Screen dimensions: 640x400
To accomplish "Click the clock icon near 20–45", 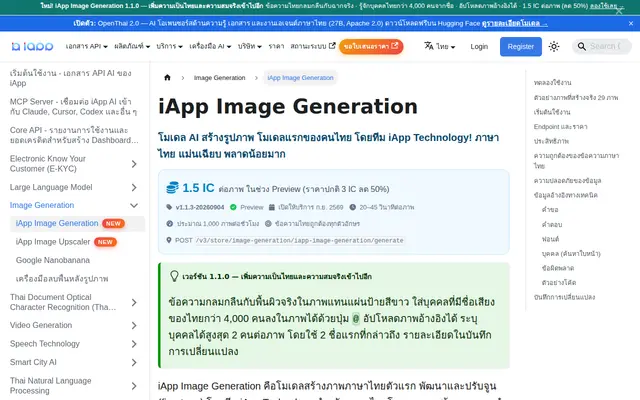I will coord(353,207).
